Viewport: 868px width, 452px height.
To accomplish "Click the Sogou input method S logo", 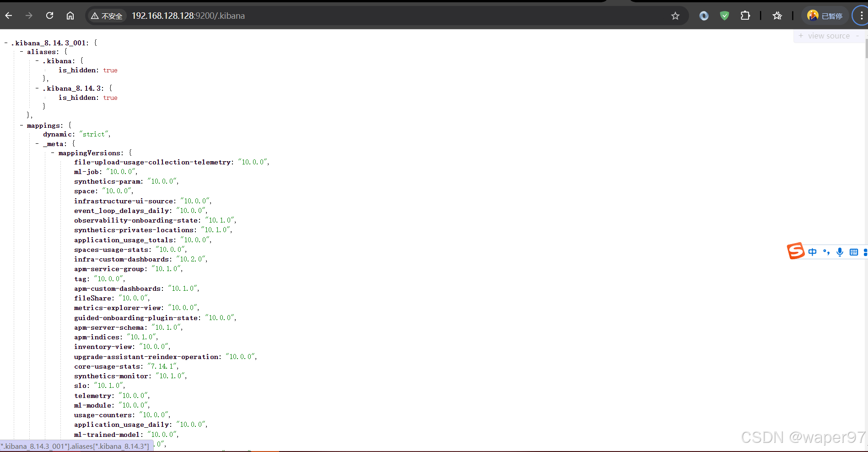I will click(796, 251).
